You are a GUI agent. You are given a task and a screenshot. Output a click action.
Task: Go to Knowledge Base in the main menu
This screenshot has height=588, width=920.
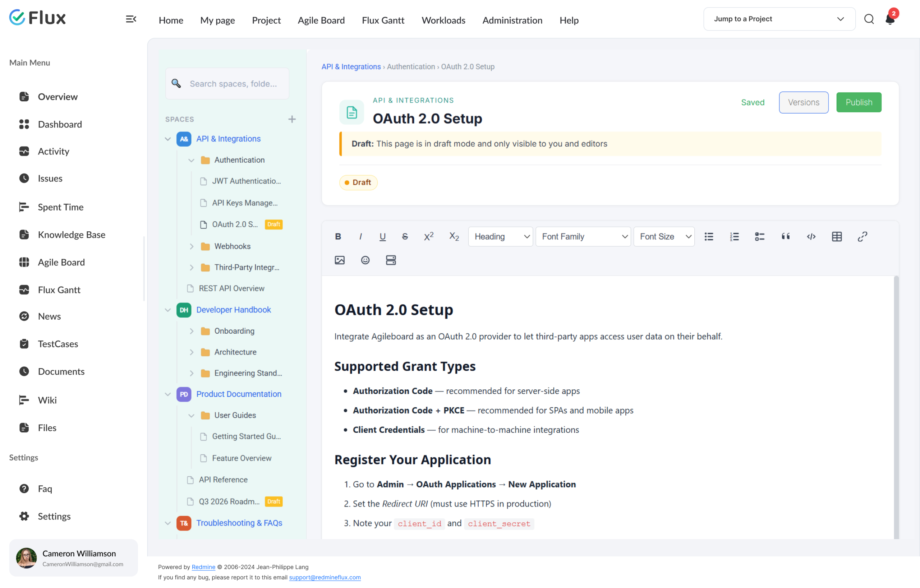pyautogui.click(x=71, y=235)
